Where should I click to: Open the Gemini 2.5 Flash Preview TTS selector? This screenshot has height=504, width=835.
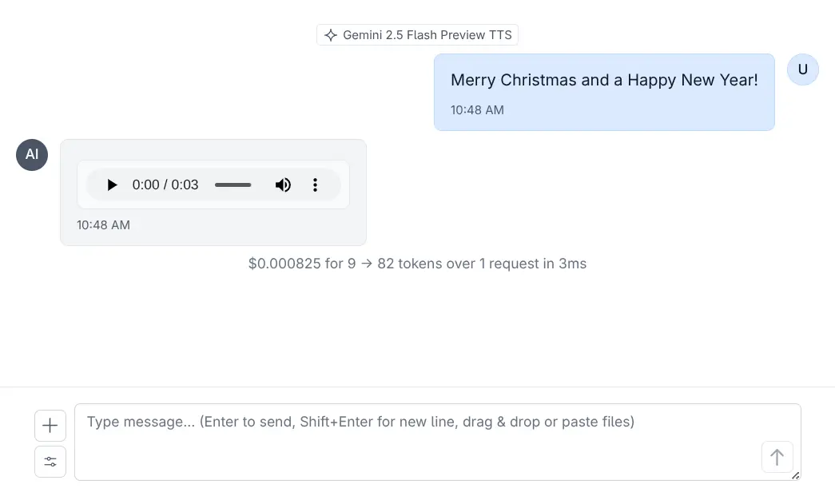(x=418, y=35)
